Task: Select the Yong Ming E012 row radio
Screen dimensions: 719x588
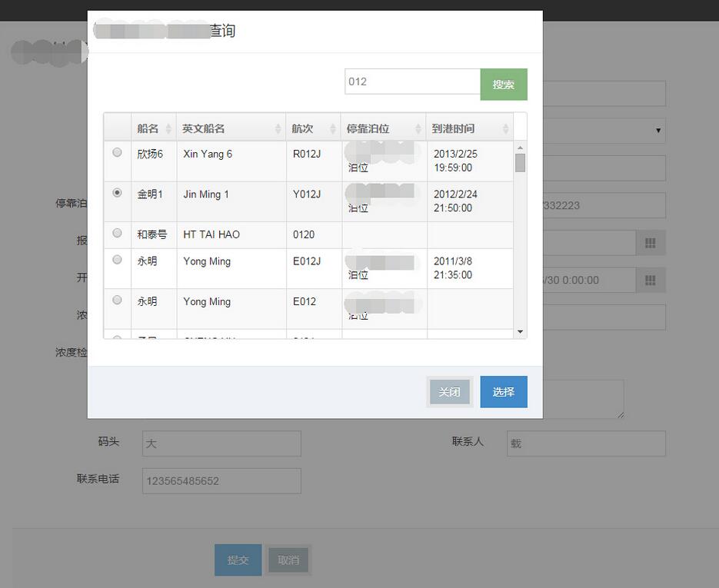Action: (117, 300)
